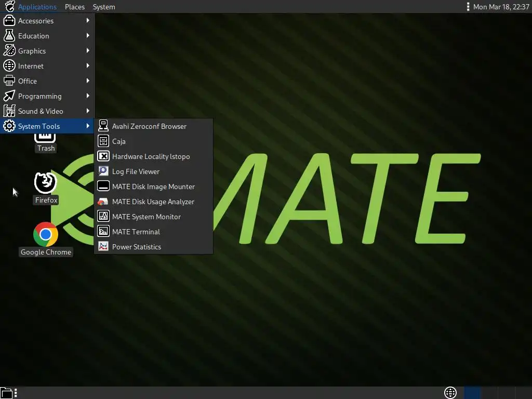This screenshot has height=399, width=532.
Task: Launch Avahi Zeroconf Browser entry
Action: pos(153,126)
